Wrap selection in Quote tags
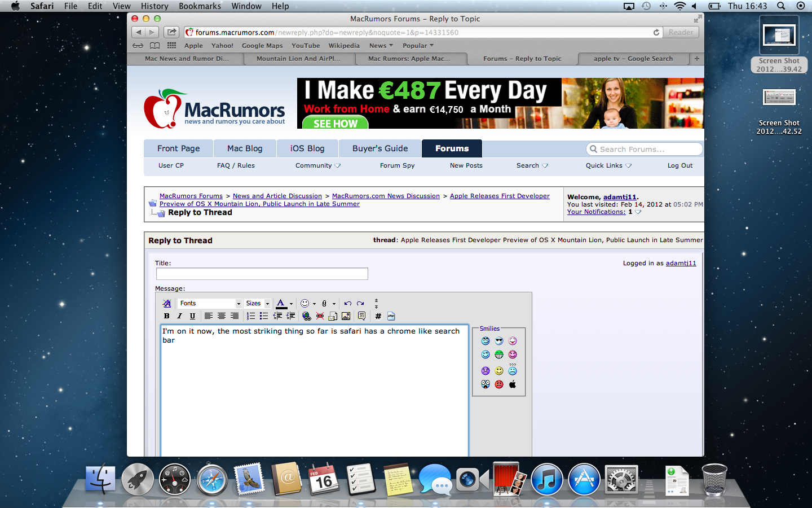The width and height of the screenshot is (812, 508). point(361,316)
